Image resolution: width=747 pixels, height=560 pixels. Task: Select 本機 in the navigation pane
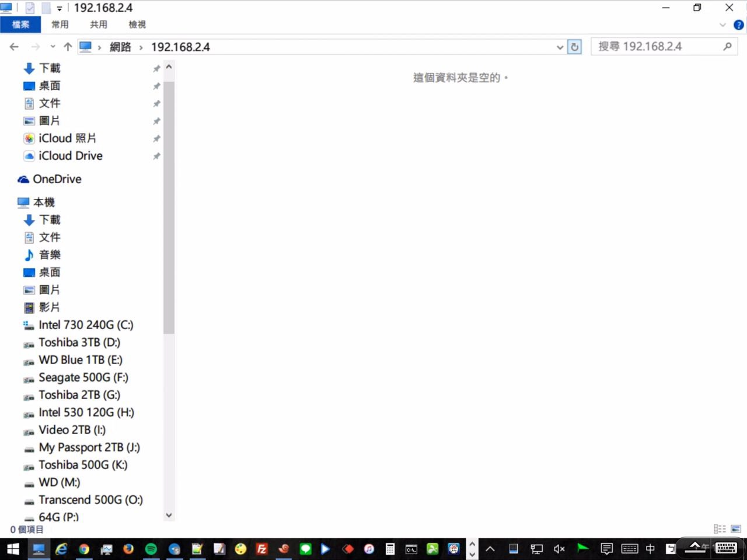44,202
